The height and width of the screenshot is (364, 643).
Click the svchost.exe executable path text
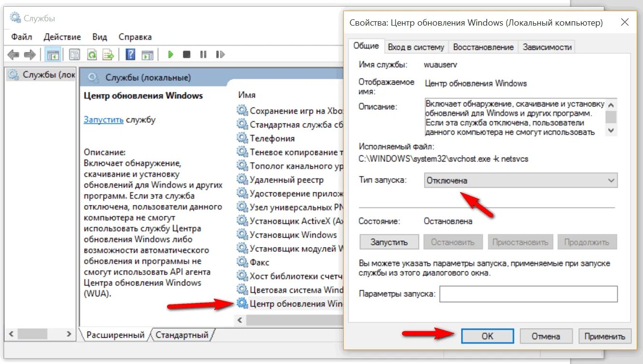click(x=443, y=158)
